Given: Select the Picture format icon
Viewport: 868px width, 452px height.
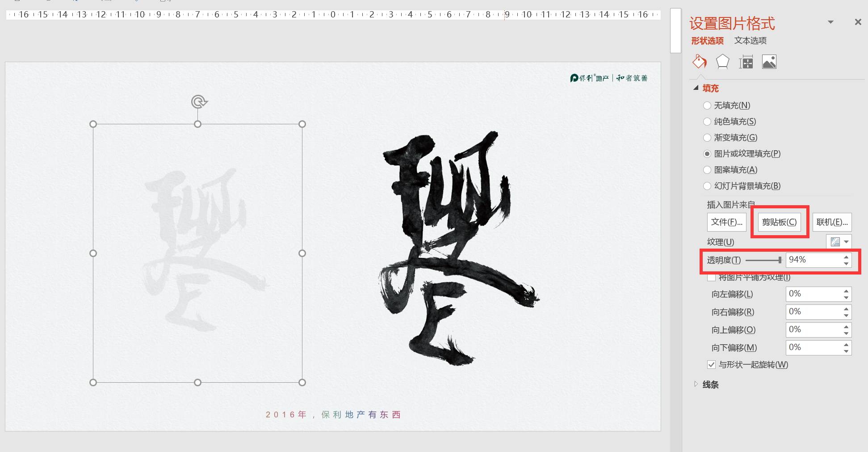Looking at the screenshot, I should click(x=770, y=62).
